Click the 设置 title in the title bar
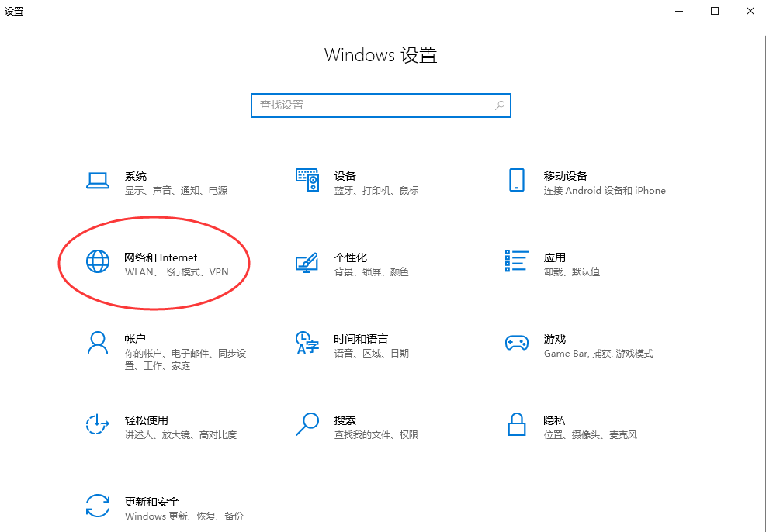Viewport: 766px width, 532px height. coord(14,11)
